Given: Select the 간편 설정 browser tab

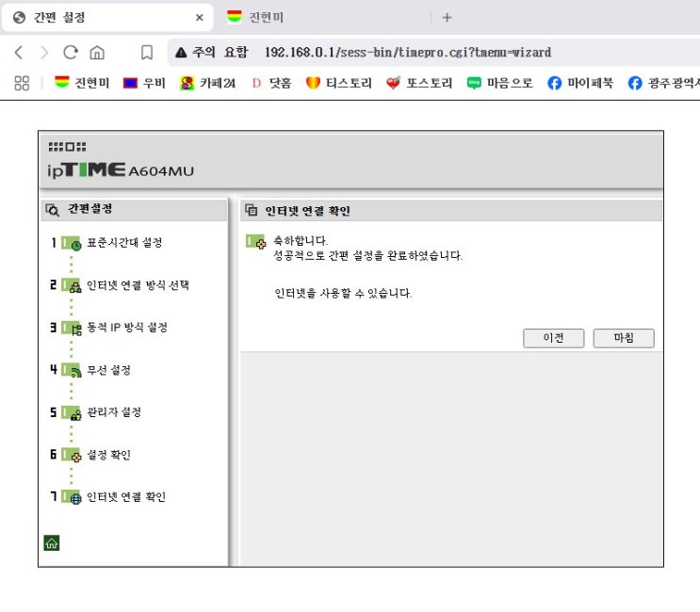Looking at the screenshot, I should (x=107, y=17).
